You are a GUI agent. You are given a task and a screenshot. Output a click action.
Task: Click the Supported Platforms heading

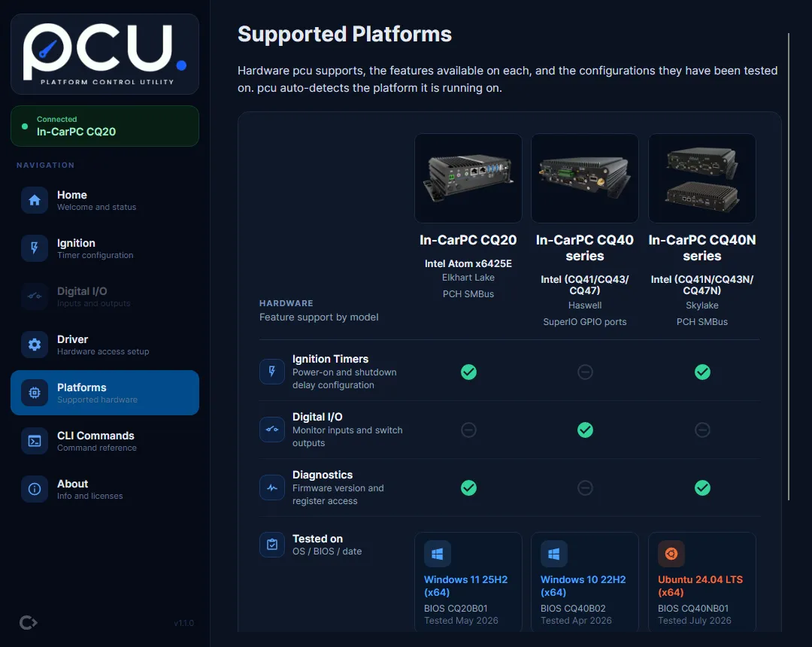click(x=344, y=34)
